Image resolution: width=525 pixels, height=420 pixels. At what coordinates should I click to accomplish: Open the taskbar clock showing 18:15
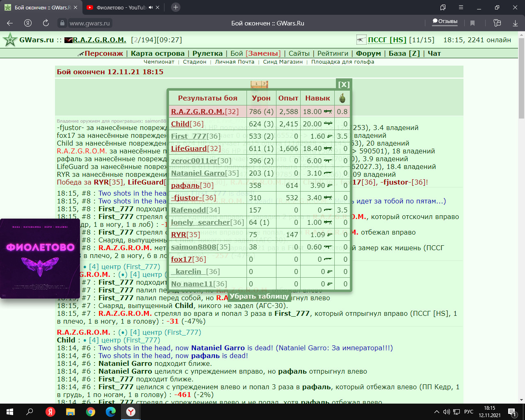point(489,412)
